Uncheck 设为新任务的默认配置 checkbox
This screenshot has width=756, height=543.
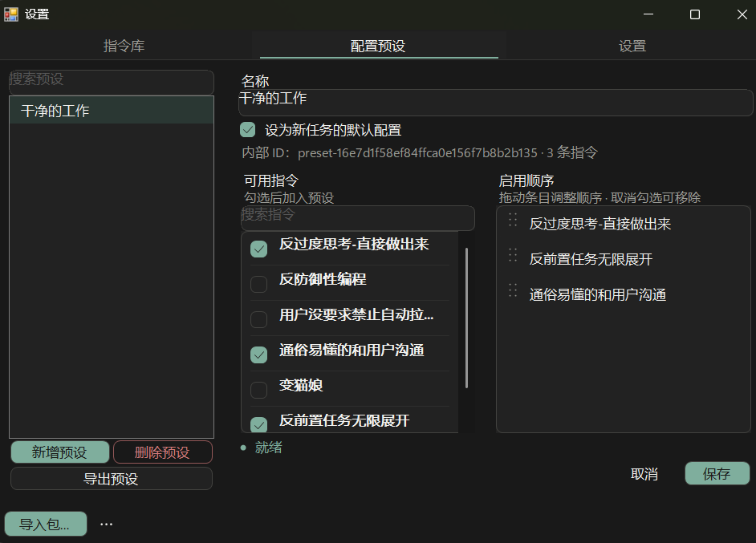point(248,130)
